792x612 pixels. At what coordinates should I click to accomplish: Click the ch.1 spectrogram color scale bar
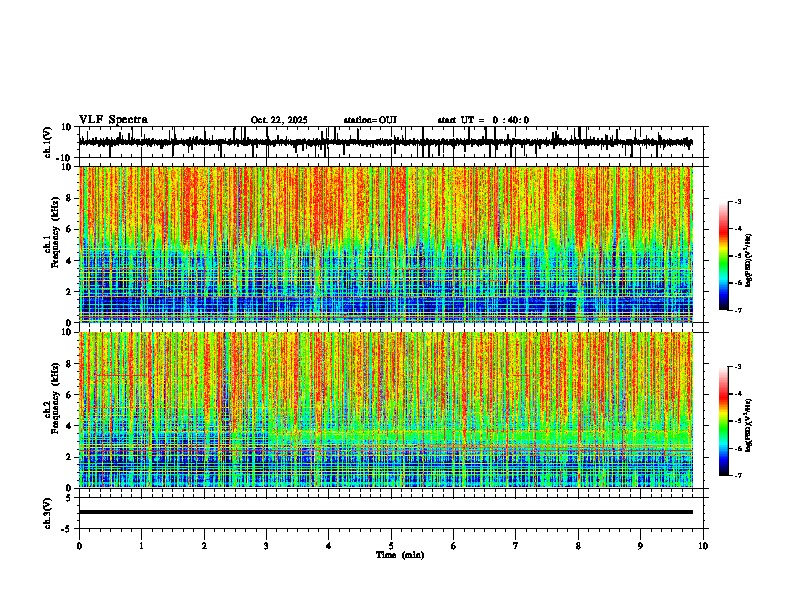(x=724, y=256)
